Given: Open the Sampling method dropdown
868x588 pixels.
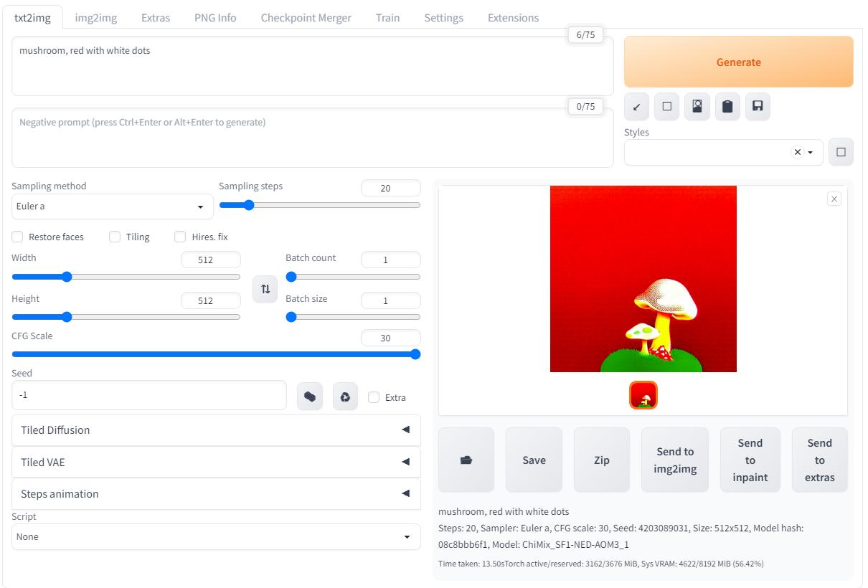Looking at the screenshot, I should pos(113,207).
